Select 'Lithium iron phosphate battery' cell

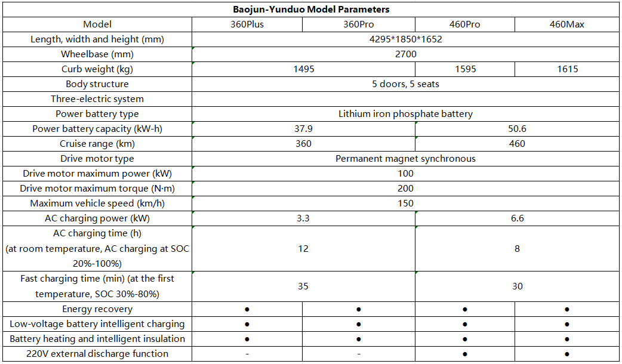point(405,114)
